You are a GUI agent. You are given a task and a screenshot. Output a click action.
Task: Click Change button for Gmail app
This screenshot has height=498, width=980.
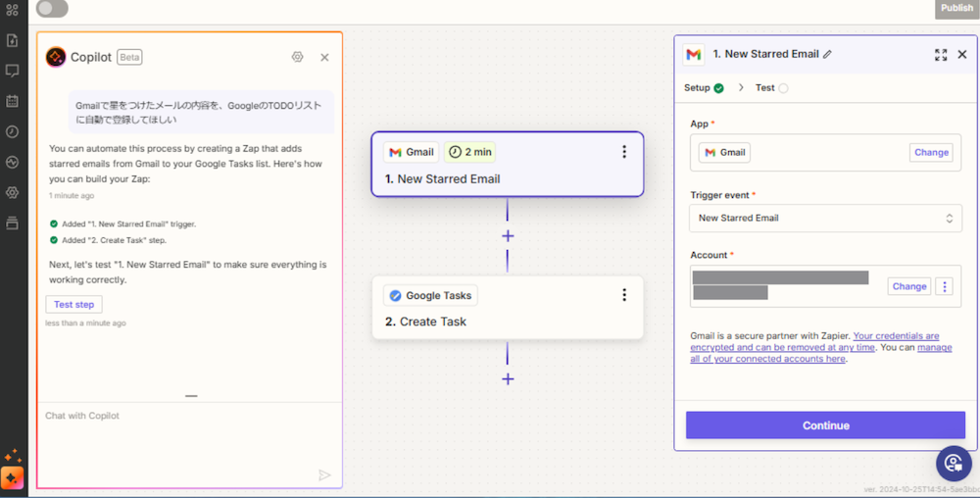tap(931, 153)
